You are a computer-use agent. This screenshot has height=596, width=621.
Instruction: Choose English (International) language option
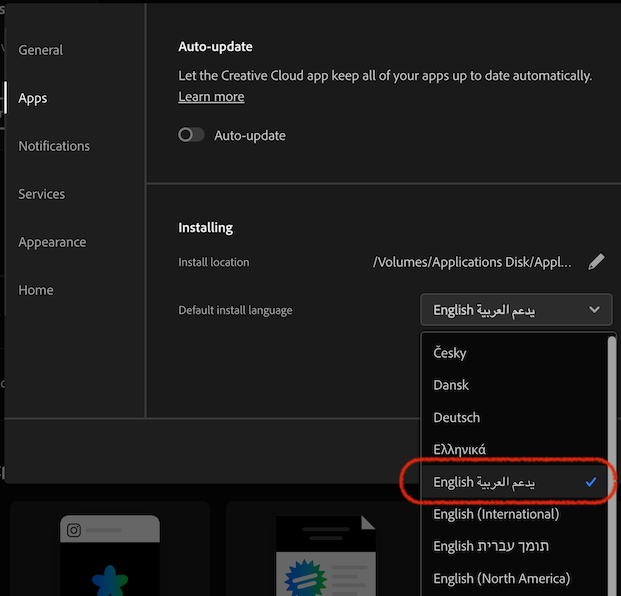tap(515, 514)
